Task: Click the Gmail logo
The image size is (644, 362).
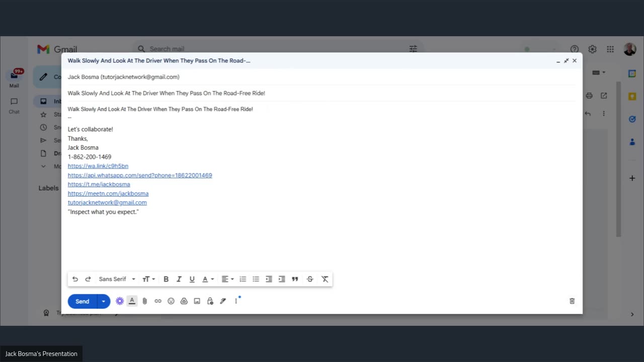Action: pyautogui.click(x=57, y=49)
